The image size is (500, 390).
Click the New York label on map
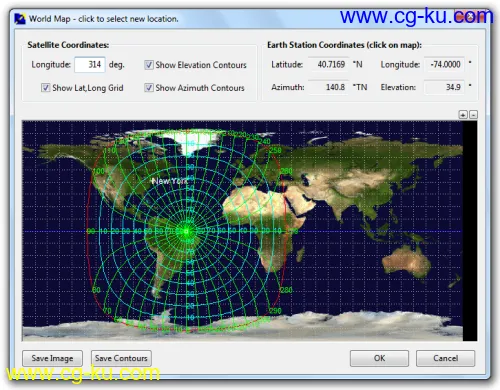point(170,181)
